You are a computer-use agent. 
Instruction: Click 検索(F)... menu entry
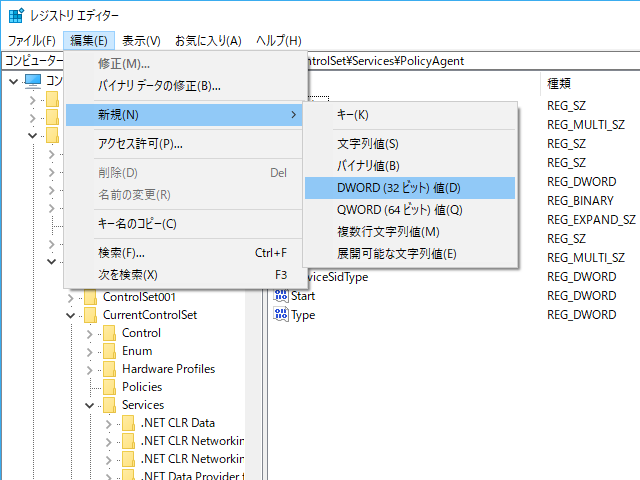(x=184, y=253)
